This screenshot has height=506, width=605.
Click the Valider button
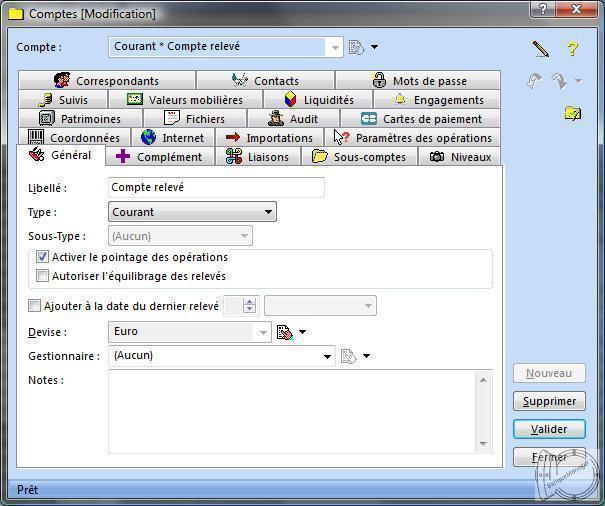548,429
